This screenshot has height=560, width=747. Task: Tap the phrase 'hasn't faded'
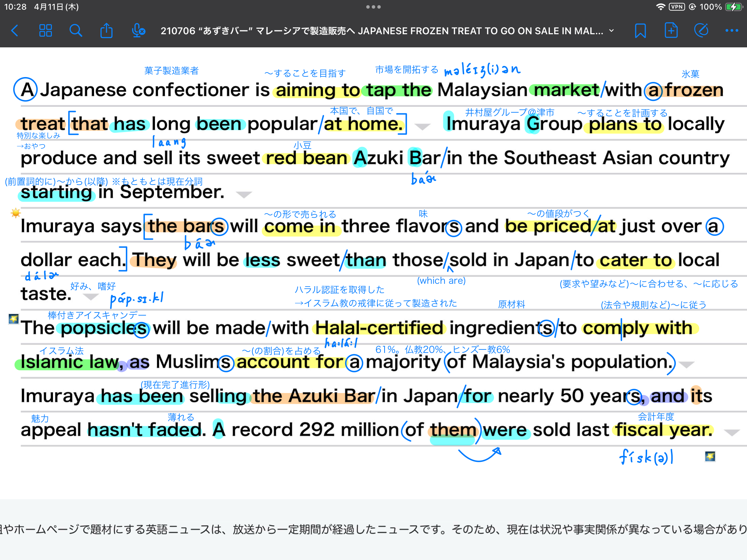coord(145,430)
